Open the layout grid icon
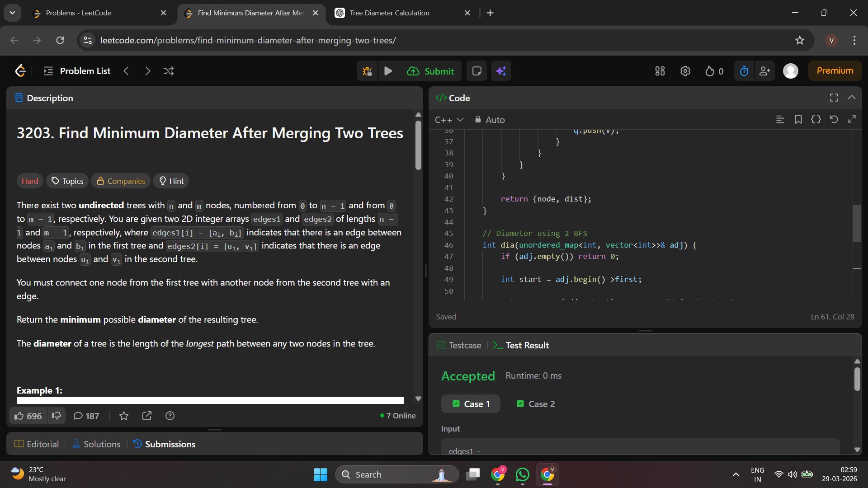Screen dimensions: 868x488 click(x=660, y=71)
